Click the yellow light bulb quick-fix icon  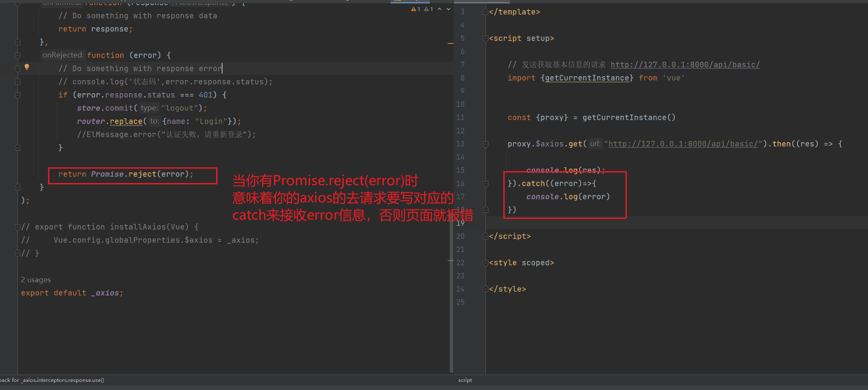[x=27, y=67]
